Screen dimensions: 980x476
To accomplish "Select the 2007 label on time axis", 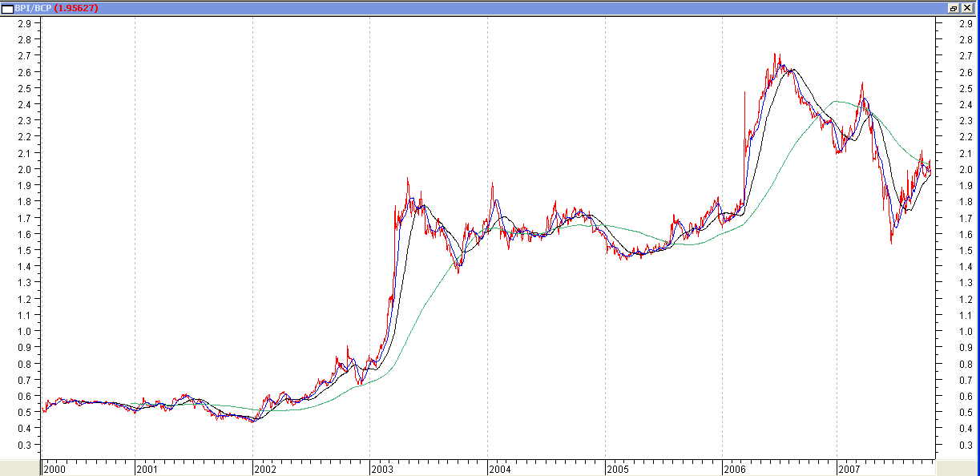I will point(849,469).
